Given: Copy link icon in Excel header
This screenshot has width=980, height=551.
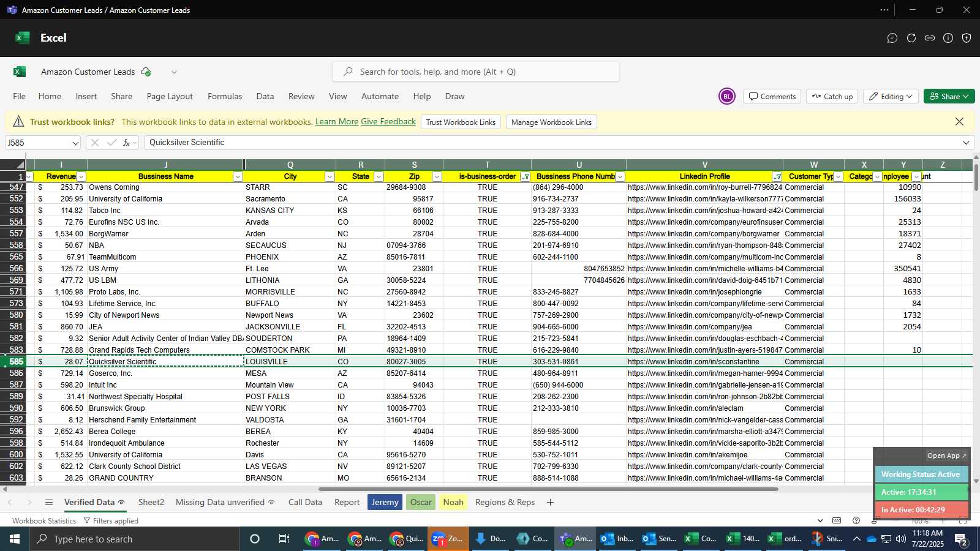Looking at the screenshot, I should 930,38.
